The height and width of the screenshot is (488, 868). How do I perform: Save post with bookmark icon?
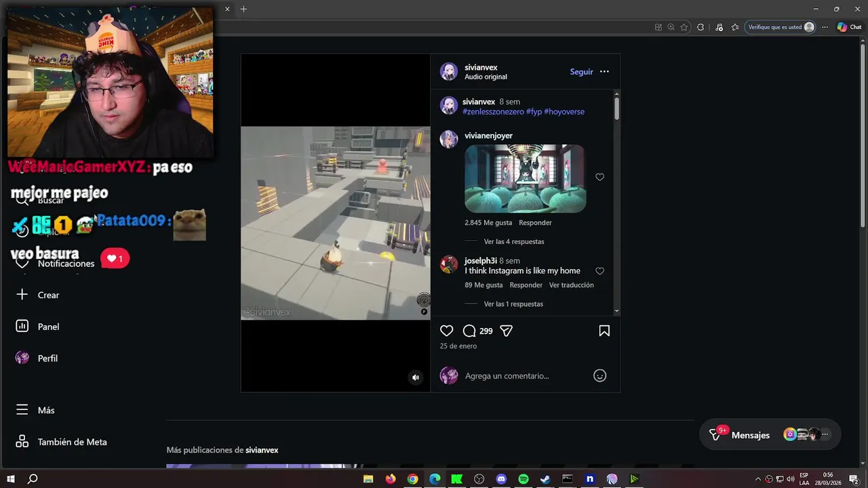pos(604,331)
